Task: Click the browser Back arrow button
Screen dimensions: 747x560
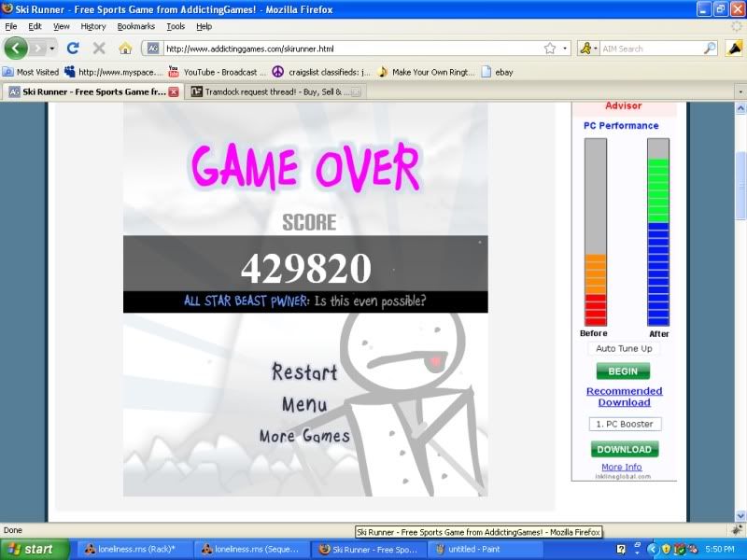Action: click(x=17, y=48)
